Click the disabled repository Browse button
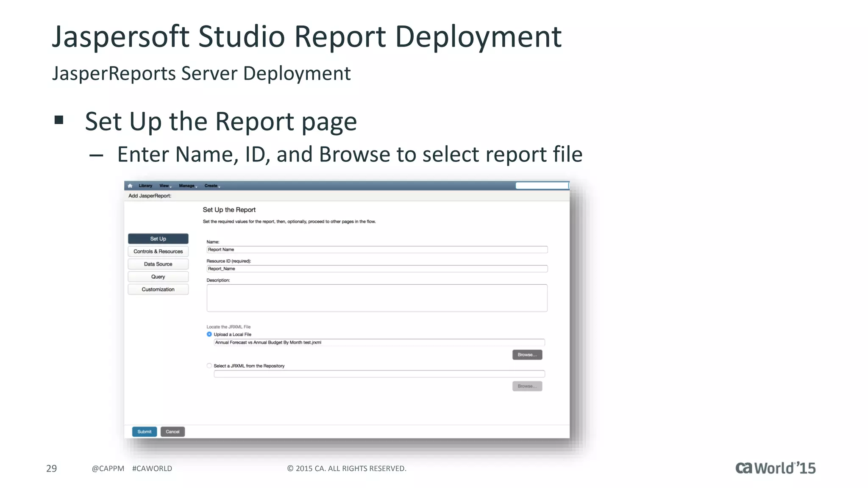Screen dimensions: 868x488 (527, 386)
